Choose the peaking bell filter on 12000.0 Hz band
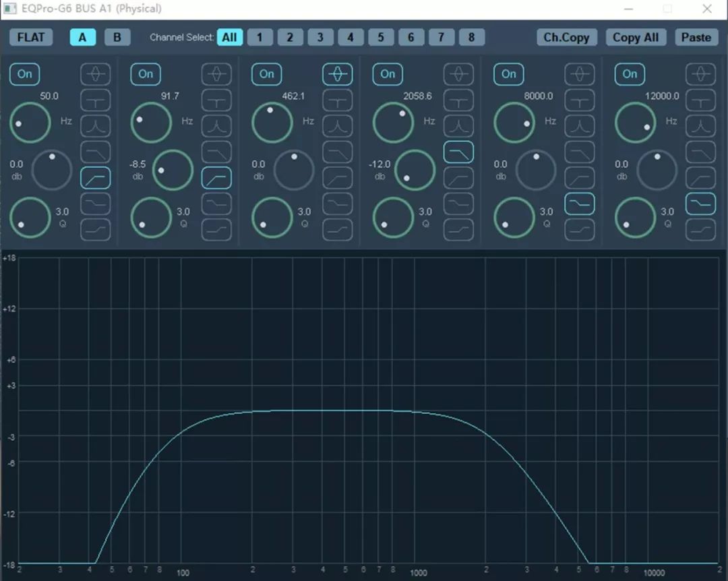Screen dimensions: 728x581 pos(700,73)
